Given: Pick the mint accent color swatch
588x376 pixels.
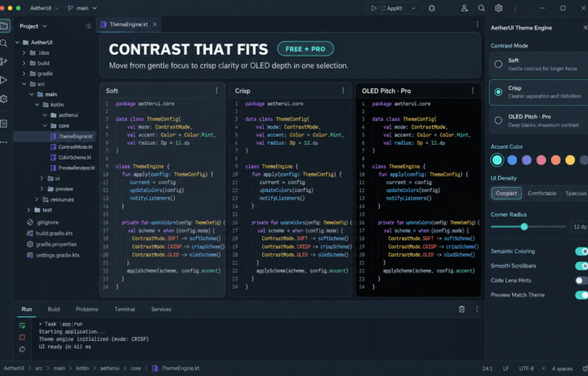Looking at the screenshot, I should pyautogui.click(x=497, y=160).
